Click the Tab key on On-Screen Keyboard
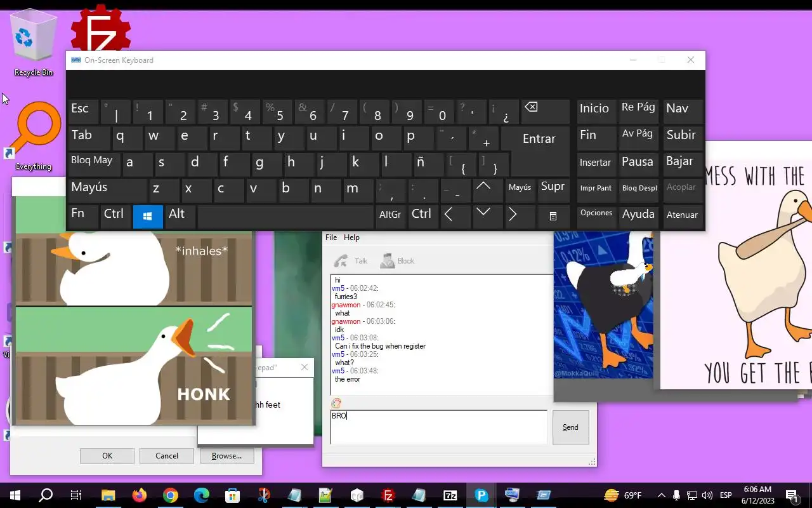Viewport: 812px width, 508px height. pos(89,137)
